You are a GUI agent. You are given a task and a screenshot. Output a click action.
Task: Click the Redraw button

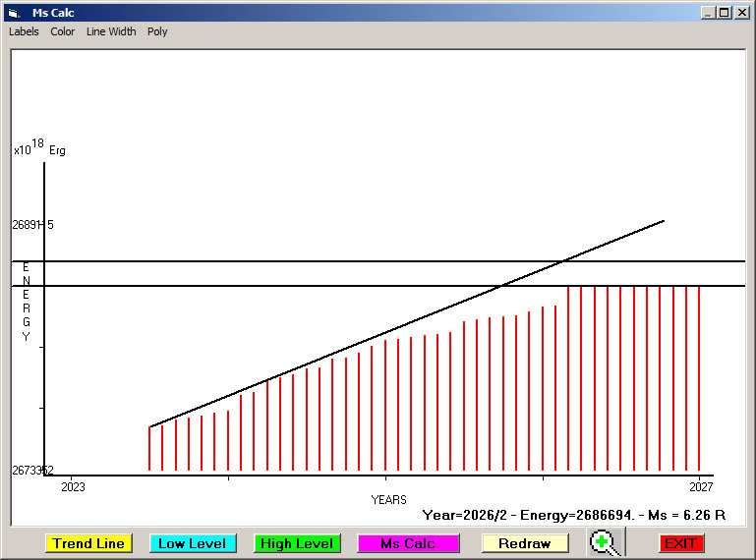click(524, 543)
